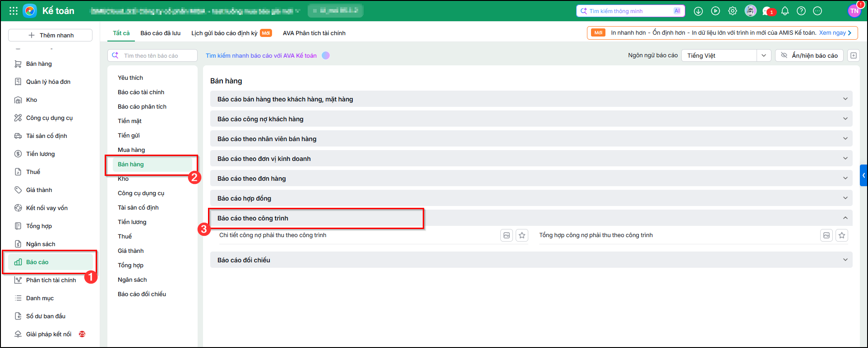Click the AVA Kế toán purple circle indicator
Image resolution: width=868 pixels, height=348 pixels.
326,55
